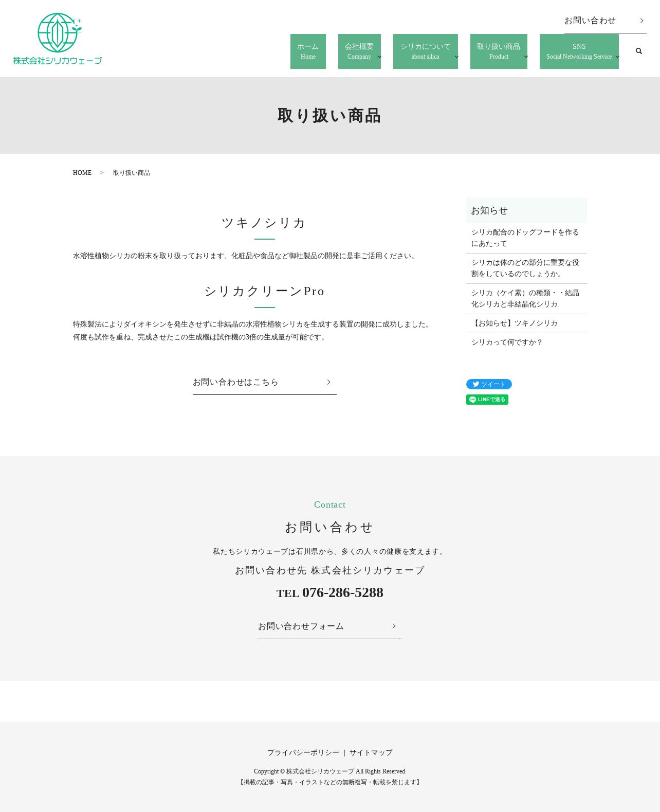Go to the ホーム Home menu item
Screen dimensions: 660x812
point(308,51)
